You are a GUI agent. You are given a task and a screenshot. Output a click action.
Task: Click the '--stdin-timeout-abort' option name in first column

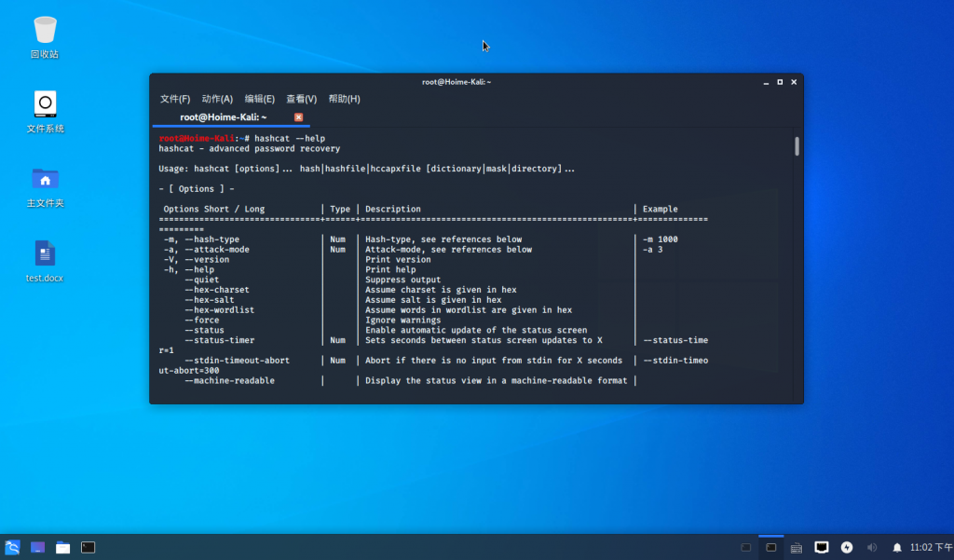point(238,361)
